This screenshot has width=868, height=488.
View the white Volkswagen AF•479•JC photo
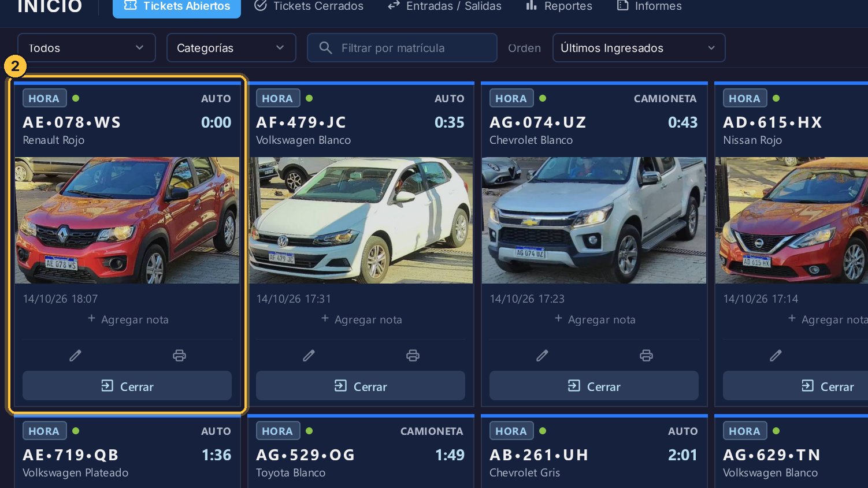click(x=361, y=220)
